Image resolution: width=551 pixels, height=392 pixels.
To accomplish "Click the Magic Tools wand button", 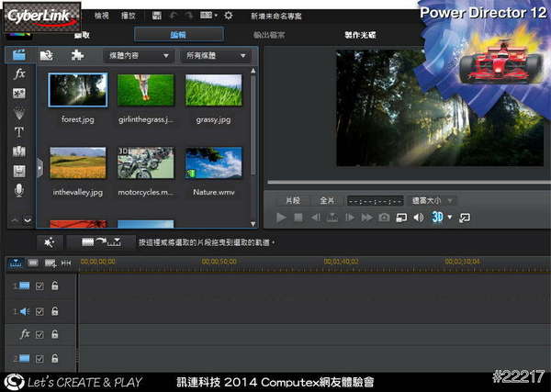I will click(x=49, y=241).
